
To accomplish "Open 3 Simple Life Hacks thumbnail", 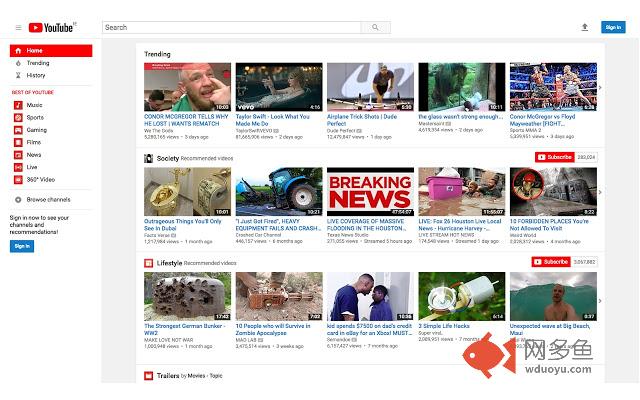I will point(462,296).
